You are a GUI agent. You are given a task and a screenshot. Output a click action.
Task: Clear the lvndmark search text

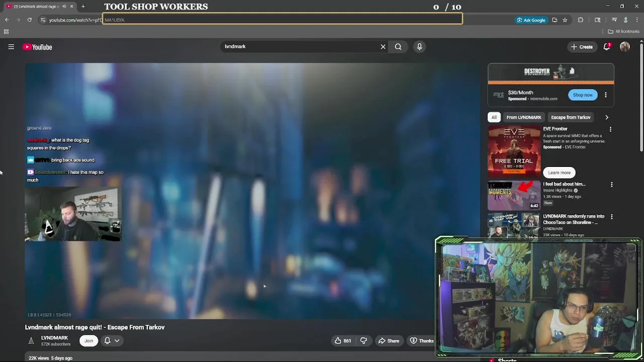(x=383, y=47)
